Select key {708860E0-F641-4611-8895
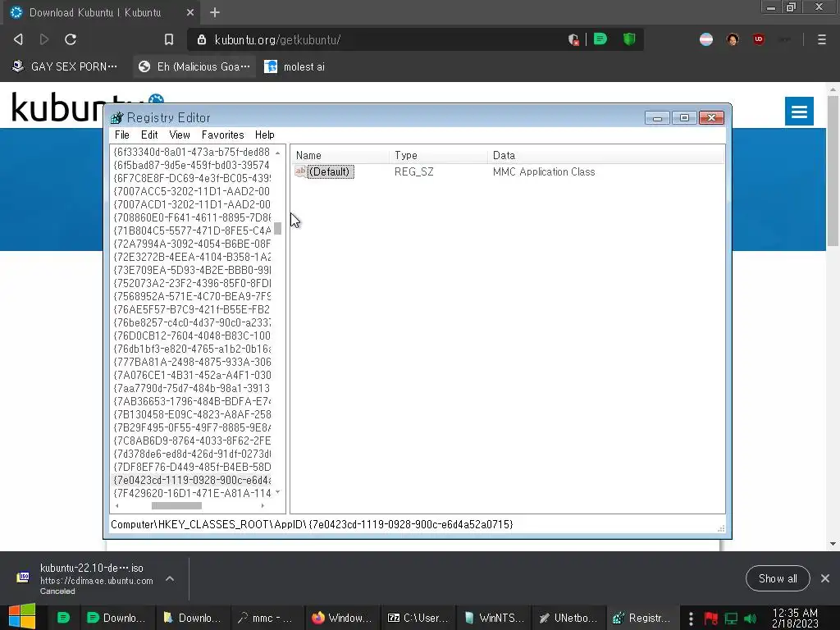 coord(192,217)
